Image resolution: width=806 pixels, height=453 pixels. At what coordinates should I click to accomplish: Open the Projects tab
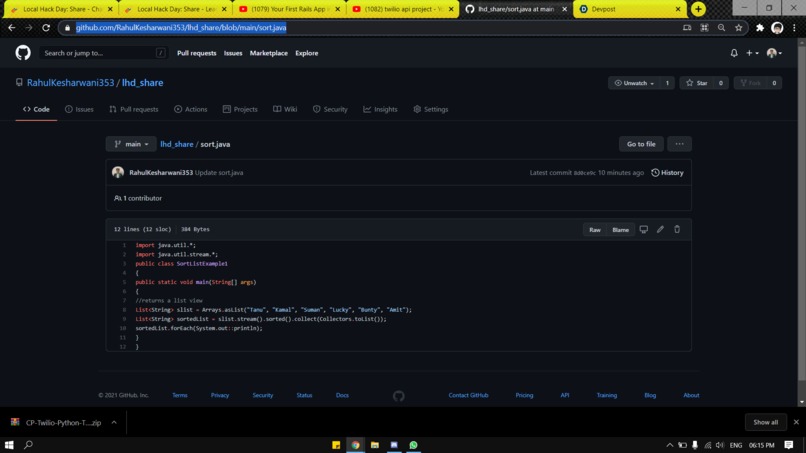(240, 109)
